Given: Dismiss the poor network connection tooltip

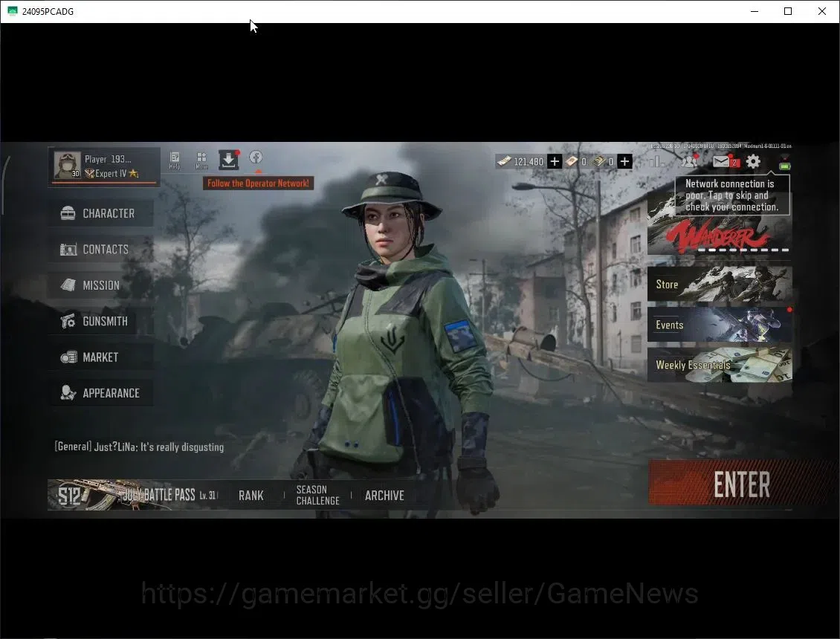Looking at the screenshot, I should click(x=731, y=195).
